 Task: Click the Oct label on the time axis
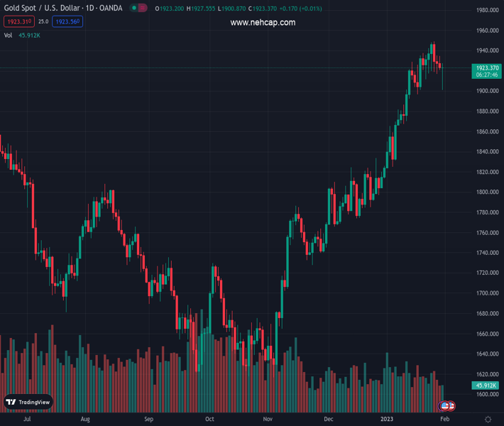209,420
